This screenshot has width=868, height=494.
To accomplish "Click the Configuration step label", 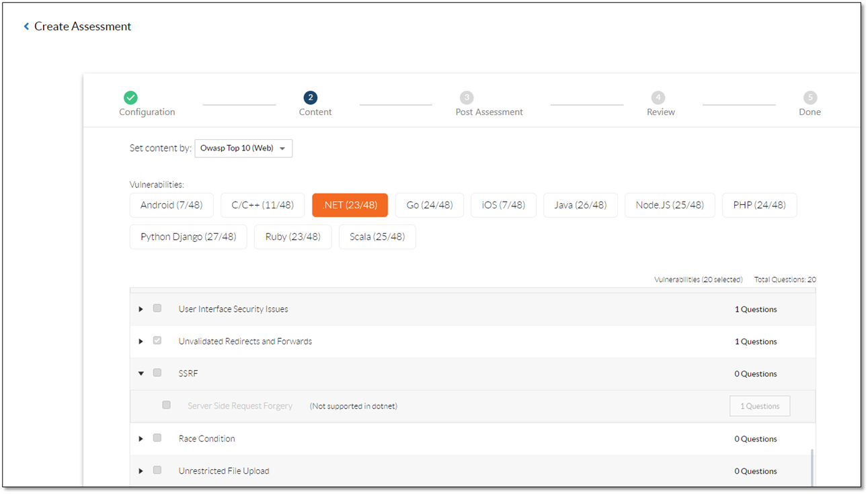I will click(x=147, y=112).
